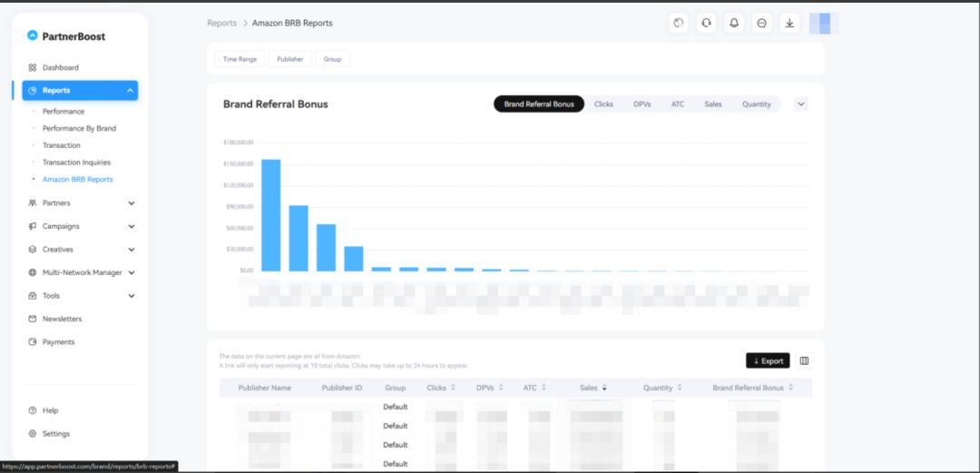Open the Publisher filter

(x=290, y=59)
